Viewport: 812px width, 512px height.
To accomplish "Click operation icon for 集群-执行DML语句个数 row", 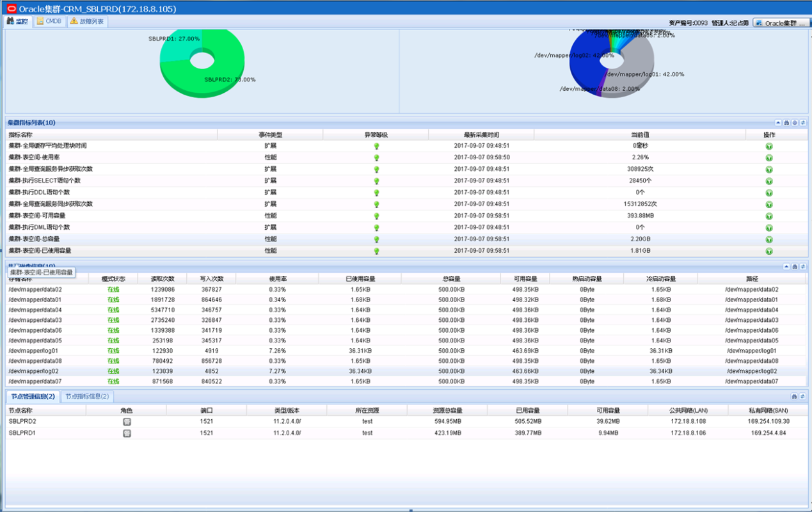I will [x=768, y=228].
